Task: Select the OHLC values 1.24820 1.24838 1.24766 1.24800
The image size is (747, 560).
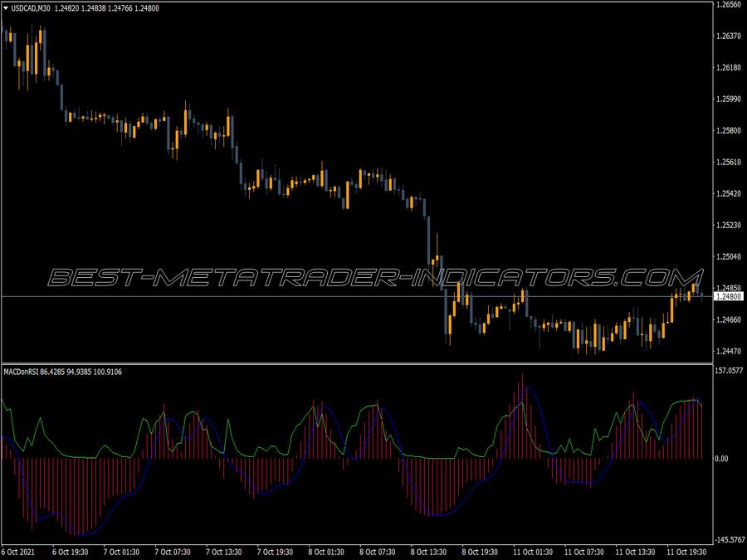Action: pos(107,8)
